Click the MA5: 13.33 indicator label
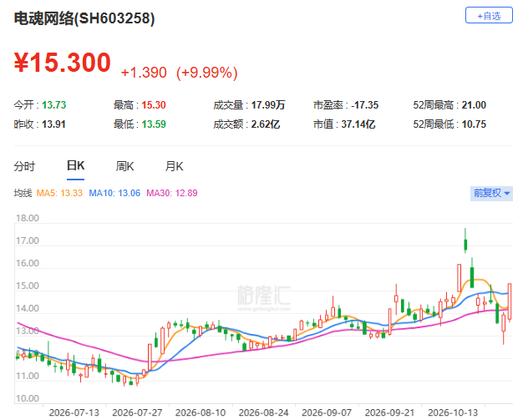The height and width of the screenshot is (420, 523). click(x=59, y=193)
